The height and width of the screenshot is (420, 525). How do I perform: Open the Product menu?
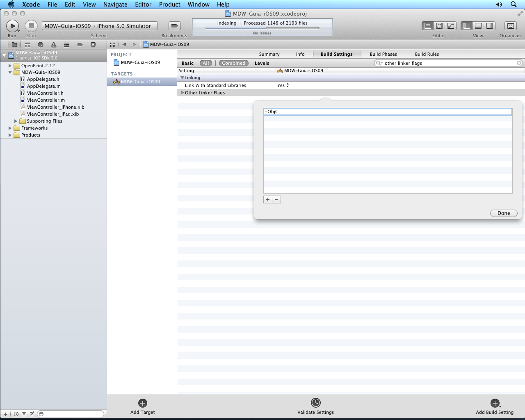170,5
